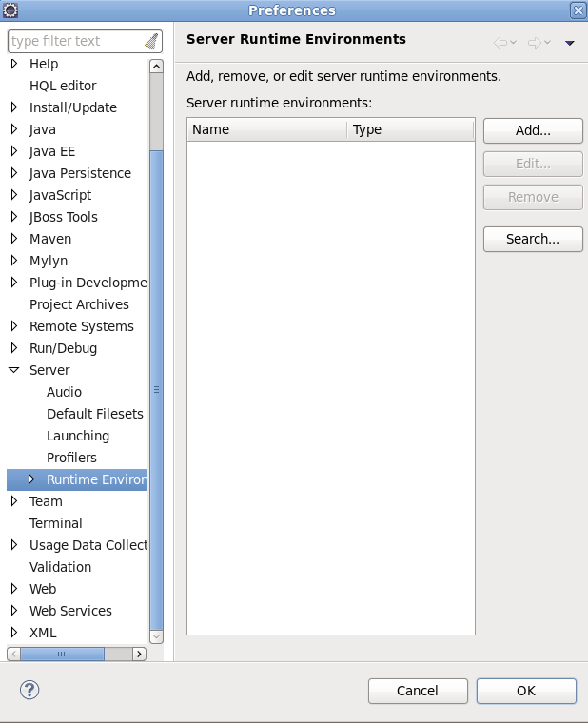Expand the Install/Update node
Screen dimensions: 588x723
tap(14, 107)
